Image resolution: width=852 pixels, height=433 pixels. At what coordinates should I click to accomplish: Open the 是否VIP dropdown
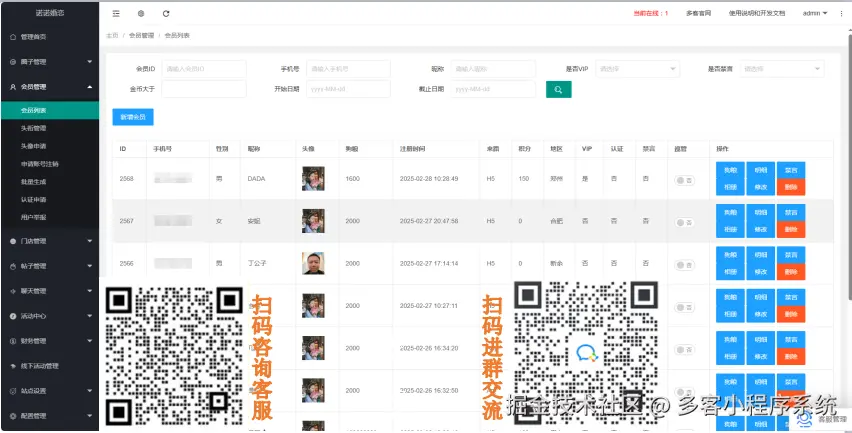pyautogui.click(x=637, y=69)
